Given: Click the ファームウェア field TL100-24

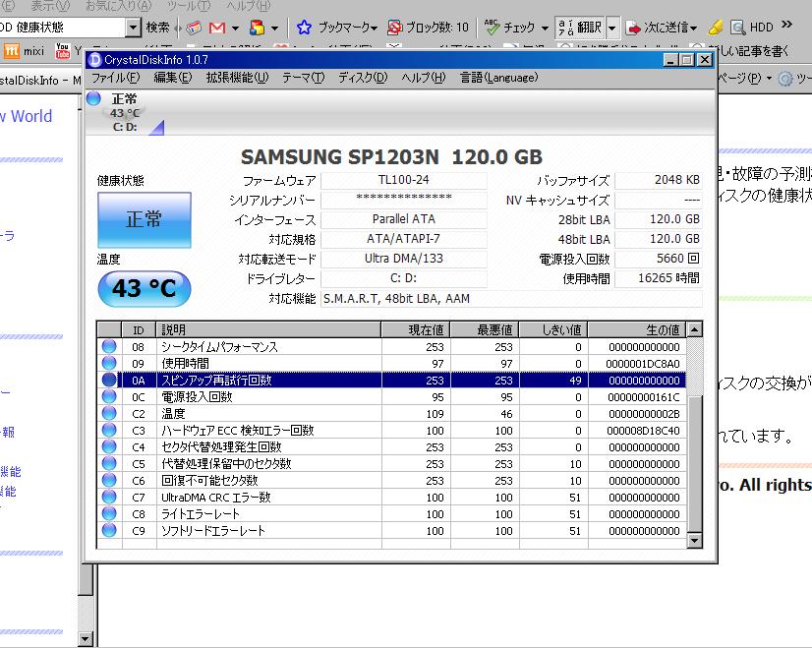Looking at the screenshot, I should click(404, 180).
